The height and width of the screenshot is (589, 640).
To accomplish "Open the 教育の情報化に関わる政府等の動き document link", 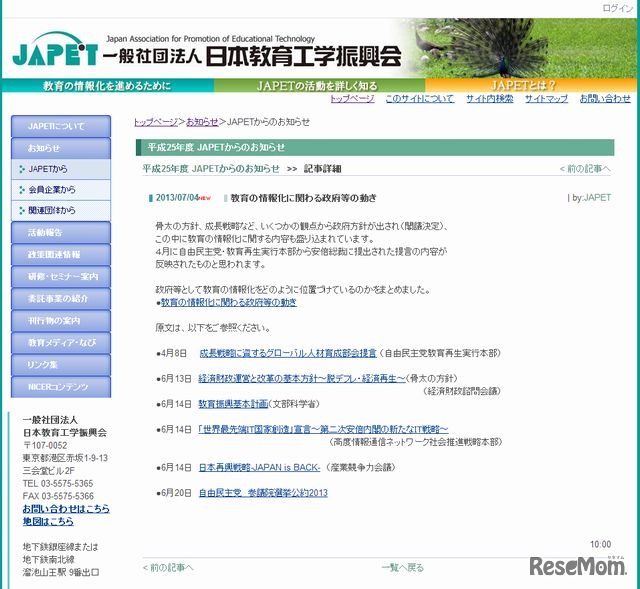I will pos(229,302).
